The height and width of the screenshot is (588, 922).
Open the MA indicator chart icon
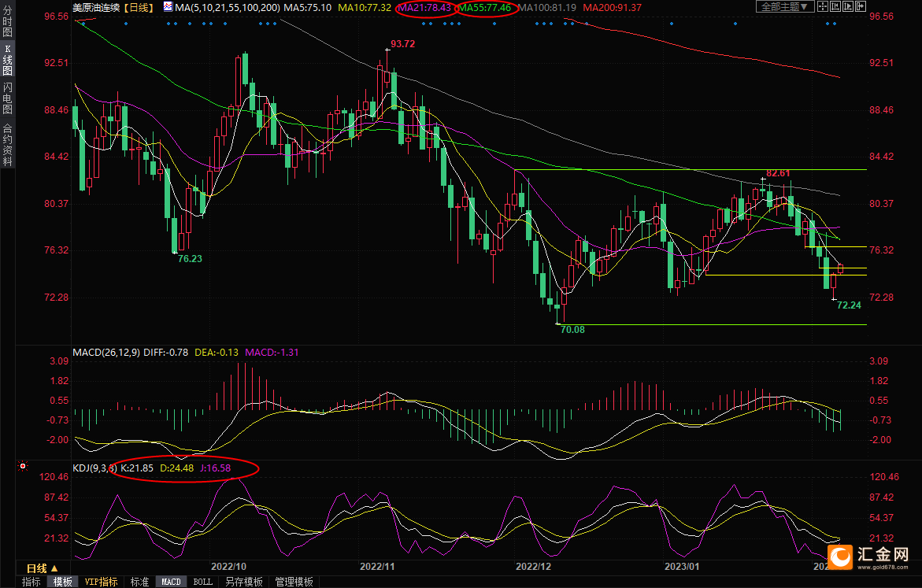[x=168, y=7]
